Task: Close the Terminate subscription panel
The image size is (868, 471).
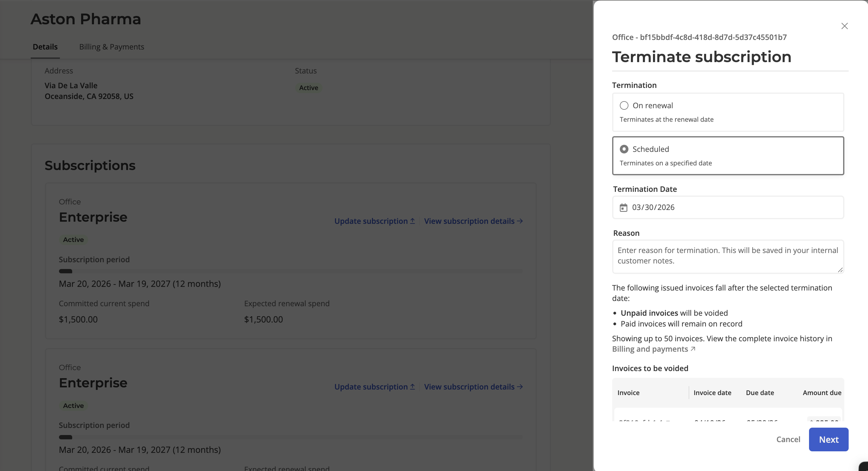Action: [844, 26]
